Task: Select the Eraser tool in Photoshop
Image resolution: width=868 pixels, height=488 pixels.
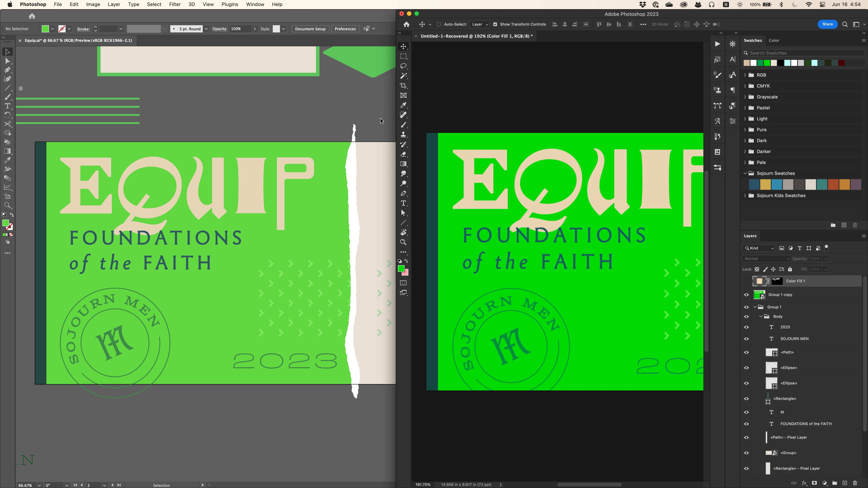Action: pos(403,154)
